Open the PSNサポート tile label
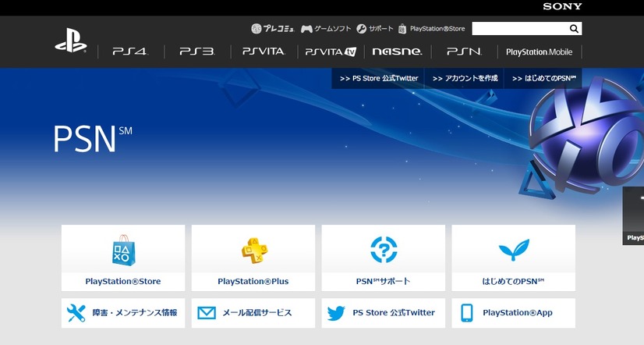644x345 pixels. [x=383, y=281]
